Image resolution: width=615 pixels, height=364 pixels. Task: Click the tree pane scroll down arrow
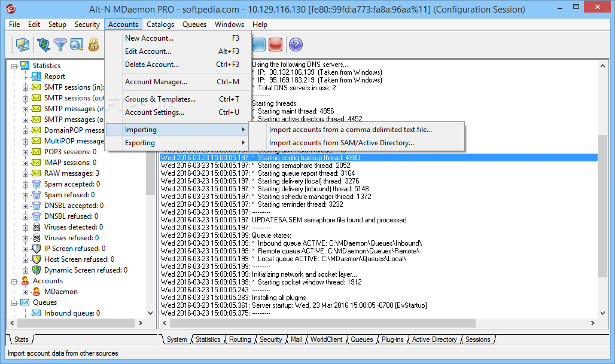(150, 313)
